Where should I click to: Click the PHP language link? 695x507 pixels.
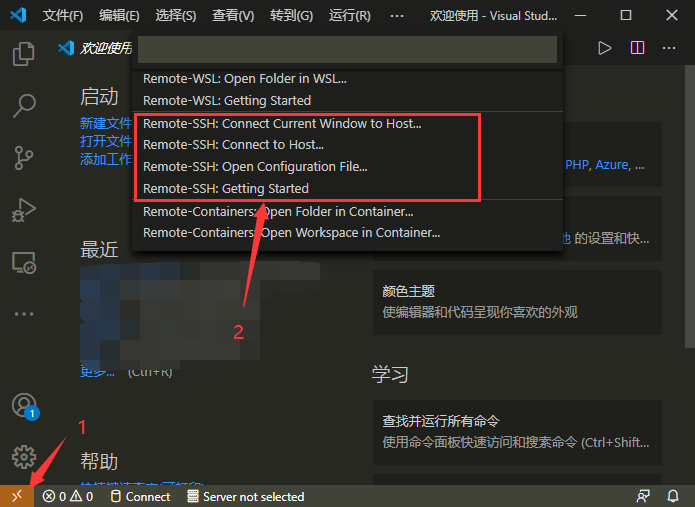pos(577,165)
